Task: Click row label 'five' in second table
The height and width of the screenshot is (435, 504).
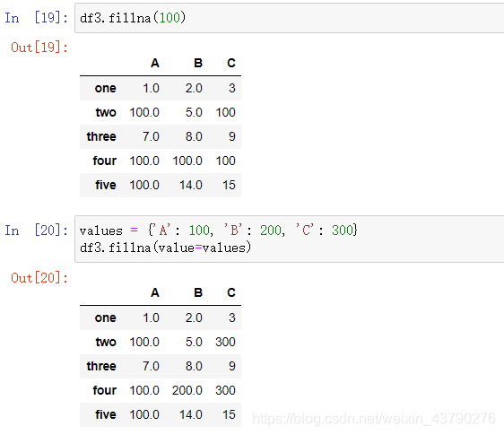Action: point(106,414)
